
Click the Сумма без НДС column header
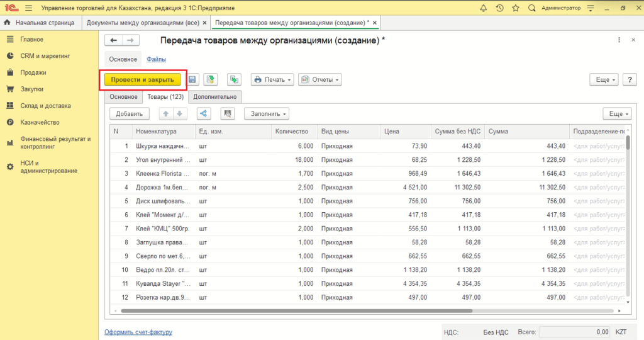[458, 132]
